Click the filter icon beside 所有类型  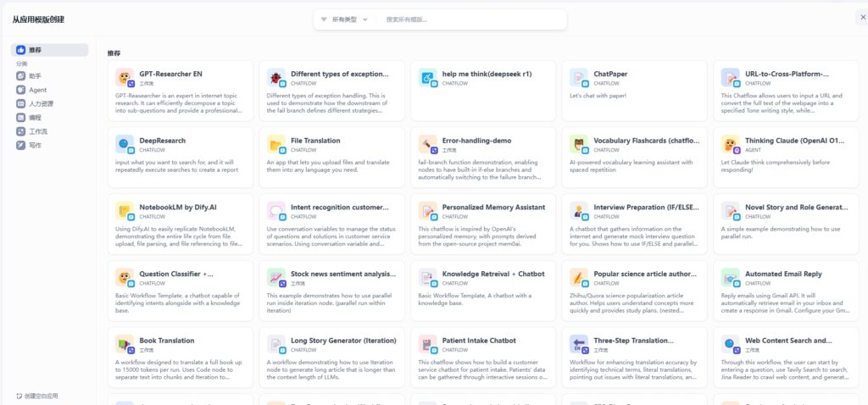[324, 19]
